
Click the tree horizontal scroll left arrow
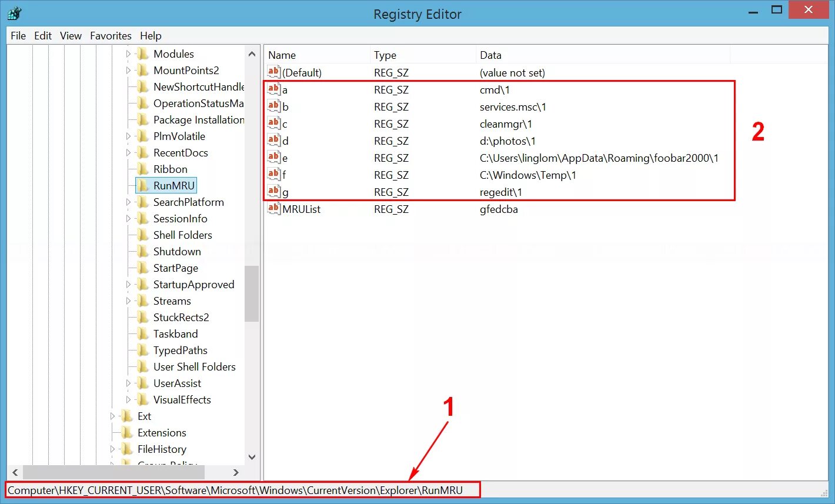(15, 472)
